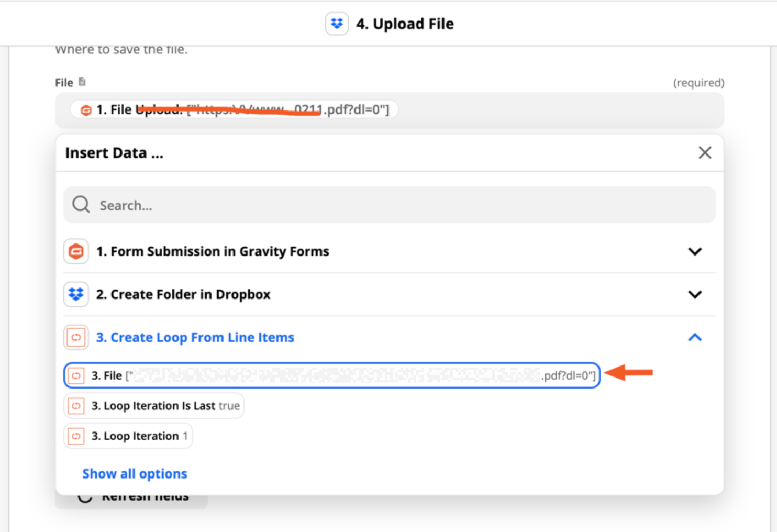Image resolution: width=777 pixels, height=532 pixels.
Task: Focus the Search input in Insert Data
Action: point(390,205)
